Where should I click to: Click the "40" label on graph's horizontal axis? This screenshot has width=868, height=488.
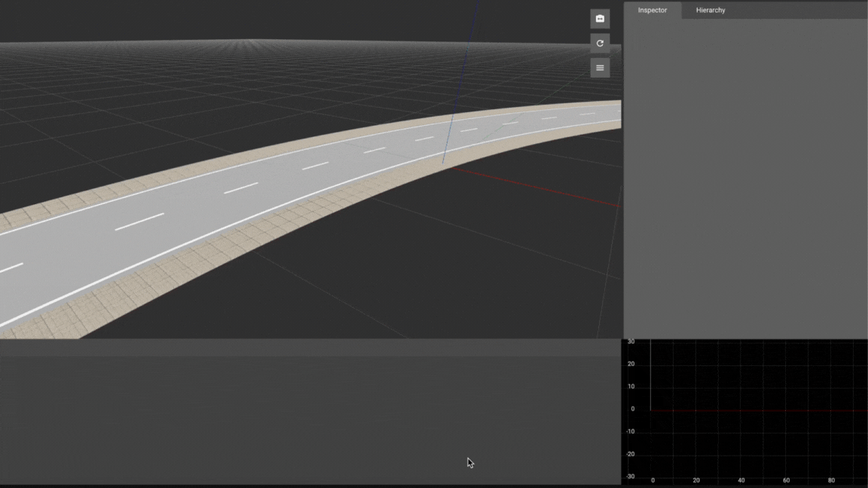(x=741, y=480)
